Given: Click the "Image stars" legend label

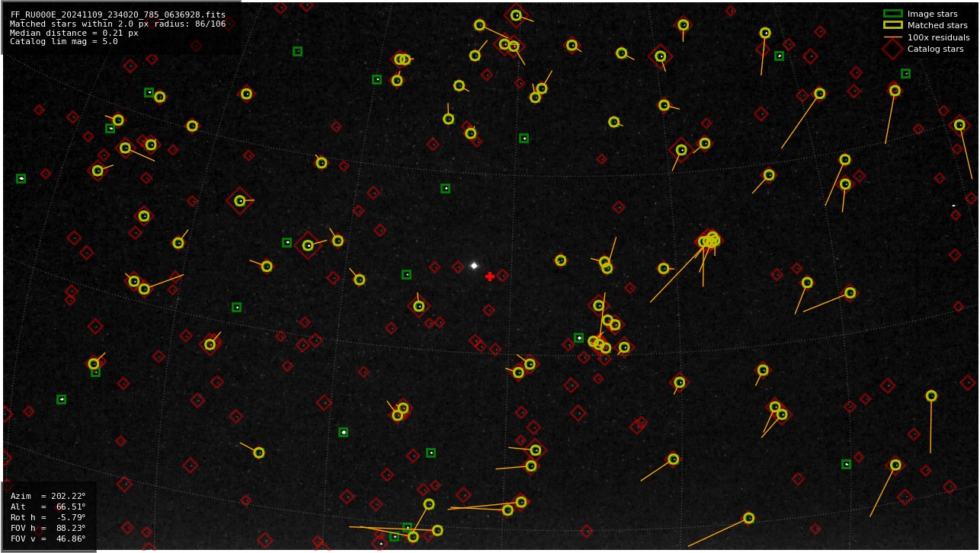Looking at the screenshot, I should pos(932,14).
